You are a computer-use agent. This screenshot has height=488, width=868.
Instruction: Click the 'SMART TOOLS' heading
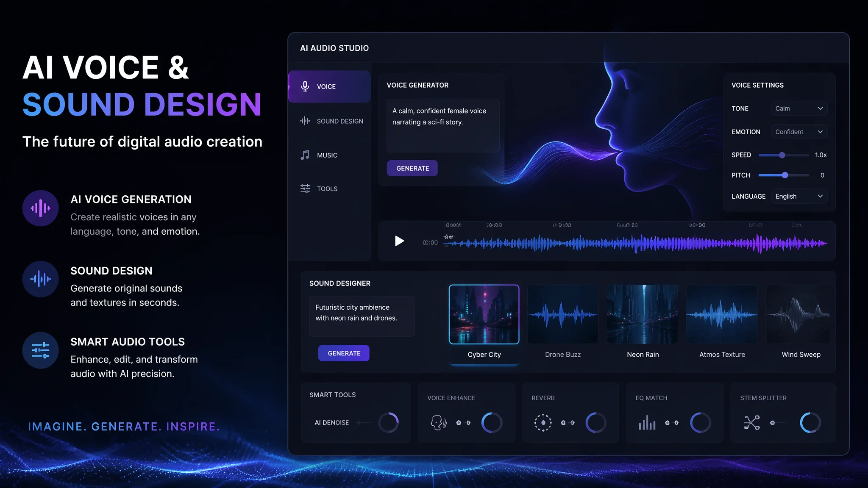[x=333, y=395]
